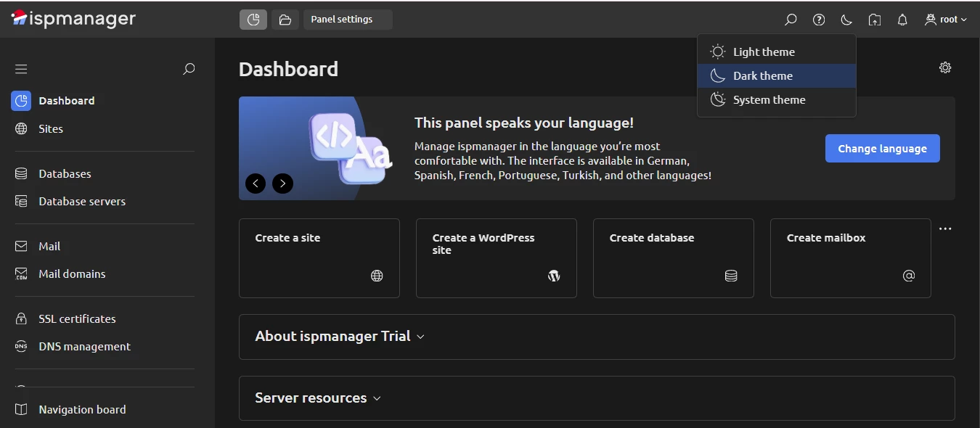The image size is (980, 428).
Task: Open help using the question mark icon
Action: click(819, 20)
